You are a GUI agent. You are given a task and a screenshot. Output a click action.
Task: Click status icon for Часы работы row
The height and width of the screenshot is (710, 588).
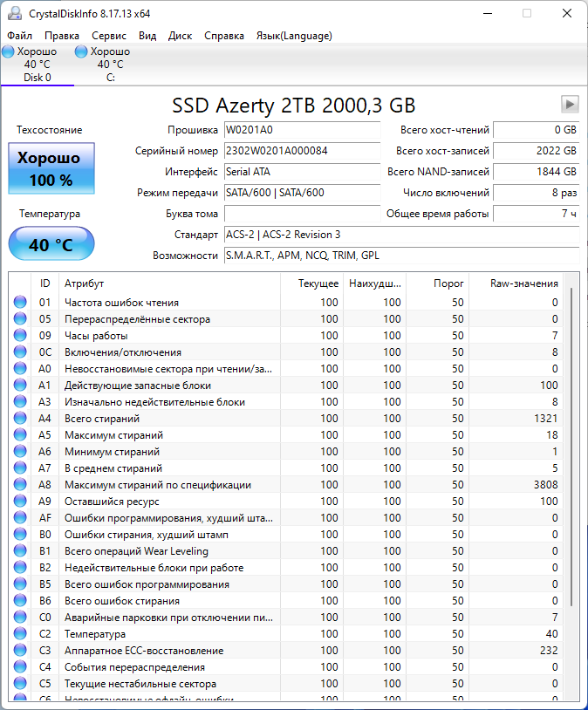click(20, 336)
